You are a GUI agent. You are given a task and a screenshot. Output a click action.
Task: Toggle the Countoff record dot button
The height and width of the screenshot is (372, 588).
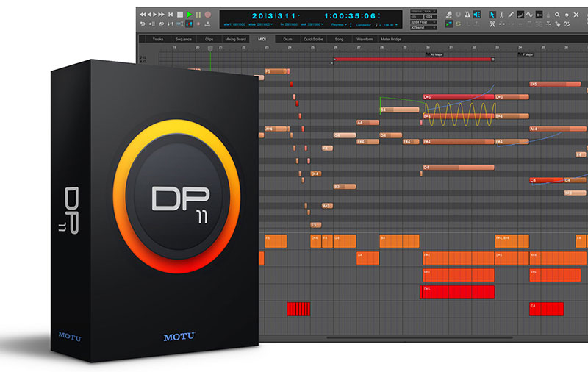pyautogui.click(x=198, y=24)
